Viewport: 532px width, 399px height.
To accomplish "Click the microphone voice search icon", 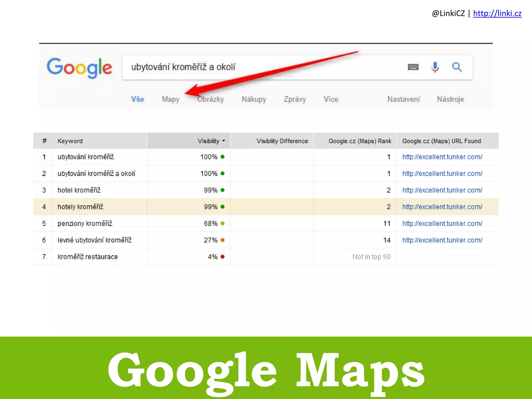I will (x=435, y=67).
